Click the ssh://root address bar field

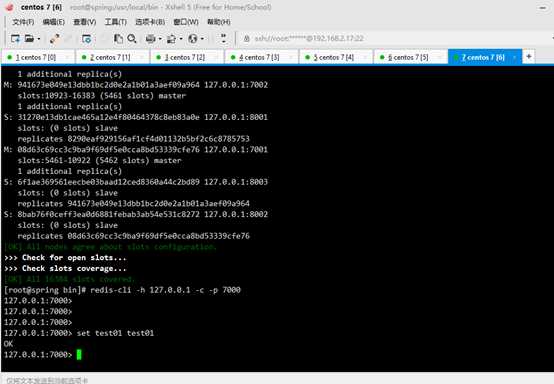[396, 39]
